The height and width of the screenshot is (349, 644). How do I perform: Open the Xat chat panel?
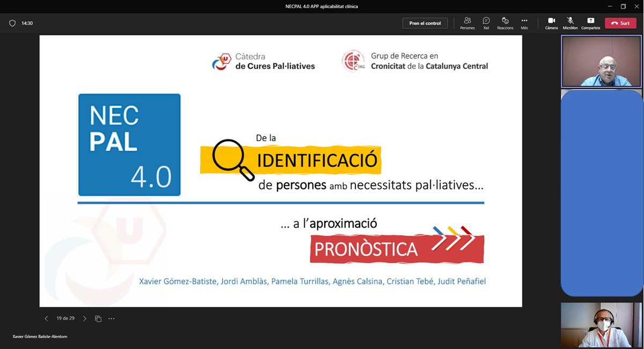(x=486, y=23)
